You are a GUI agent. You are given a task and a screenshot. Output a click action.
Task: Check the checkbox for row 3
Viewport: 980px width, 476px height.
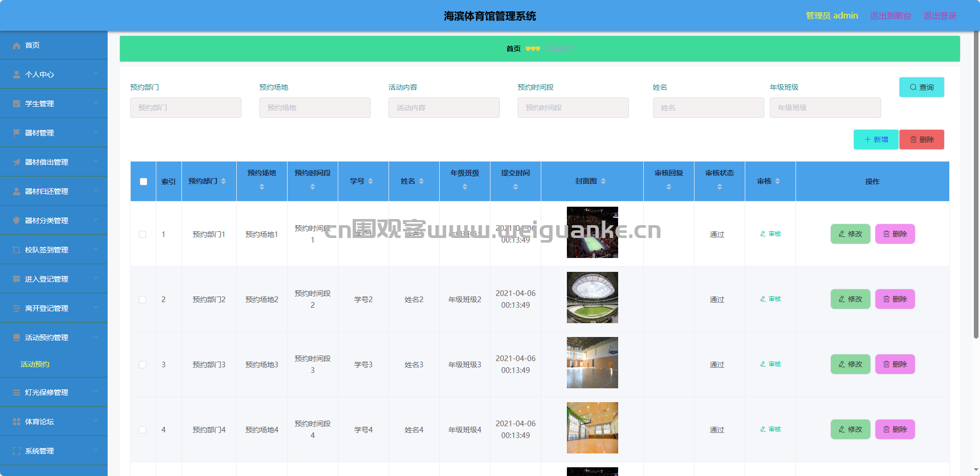point(142,365)
